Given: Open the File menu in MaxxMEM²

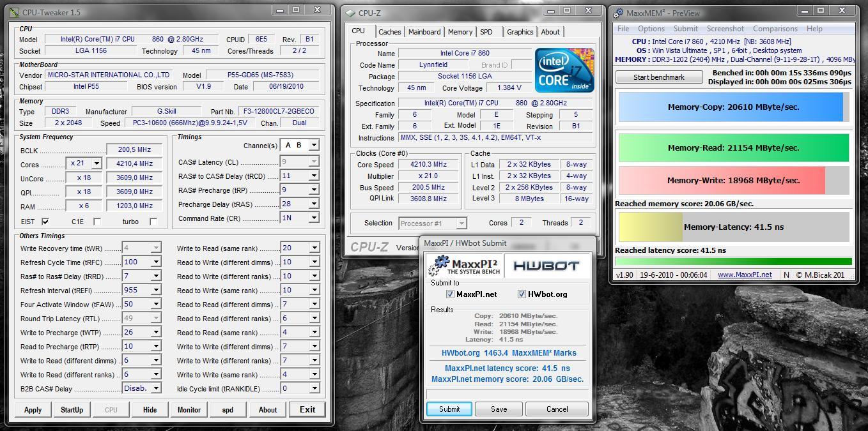Looking at the screenshot, I should click(623, 29).
